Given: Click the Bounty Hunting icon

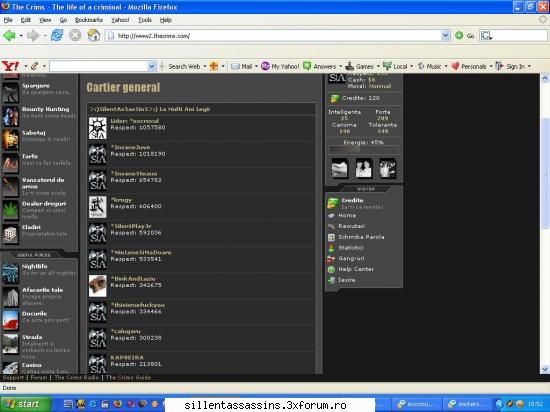Looking at the screenshot, I should coord(10,116).
